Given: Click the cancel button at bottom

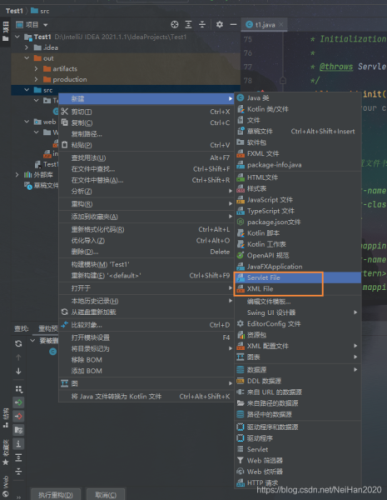Looking at the screenshot, I should [106, 495].
